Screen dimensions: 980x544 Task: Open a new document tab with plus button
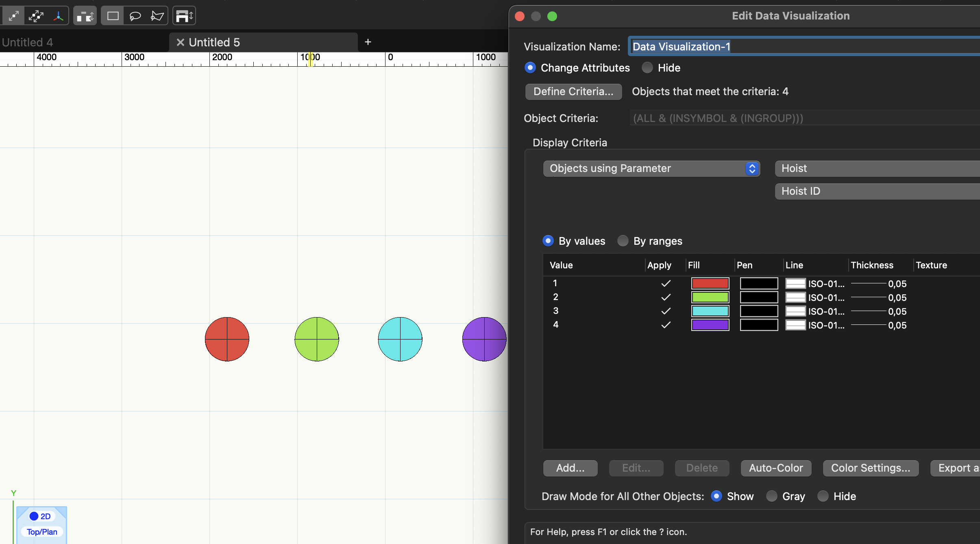(x=367, y=42)
